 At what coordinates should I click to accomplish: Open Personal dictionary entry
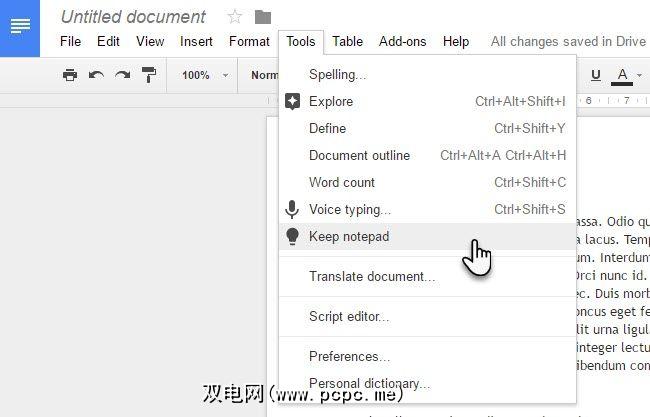[428, 383]
